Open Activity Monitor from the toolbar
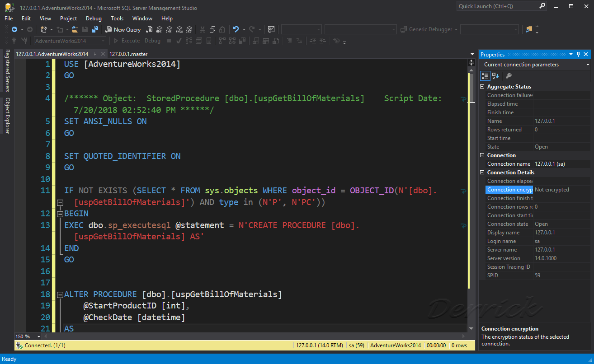The height and width of the screenshot is (364, 594). [271, 29]
